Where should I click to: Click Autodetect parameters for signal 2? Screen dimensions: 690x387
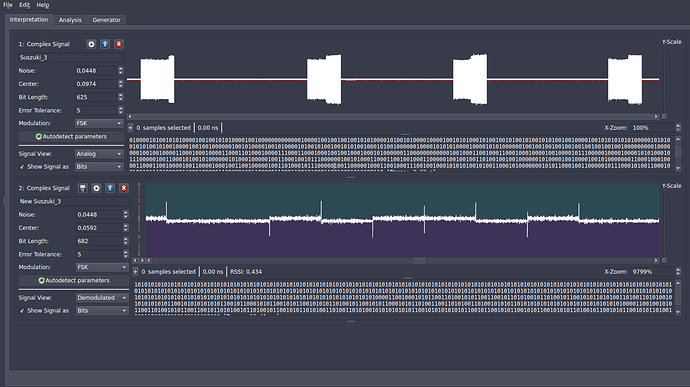(x=74, y=280)
